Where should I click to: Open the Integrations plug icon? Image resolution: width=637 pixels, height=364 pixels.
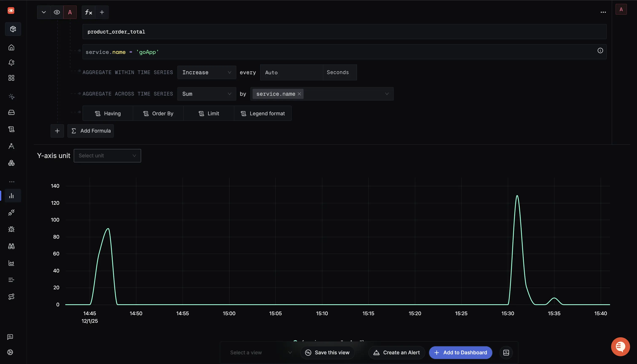(11, 213)
